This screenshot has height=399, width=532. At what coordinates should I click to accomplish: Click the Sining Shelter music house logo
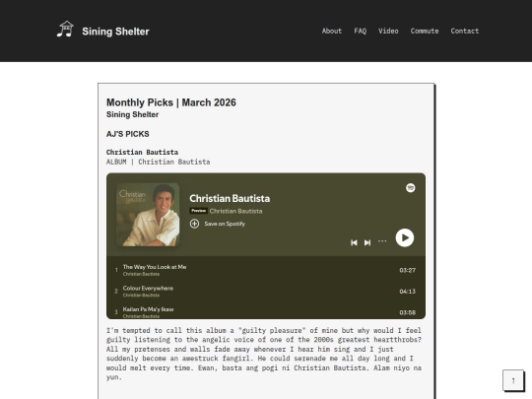65,30
